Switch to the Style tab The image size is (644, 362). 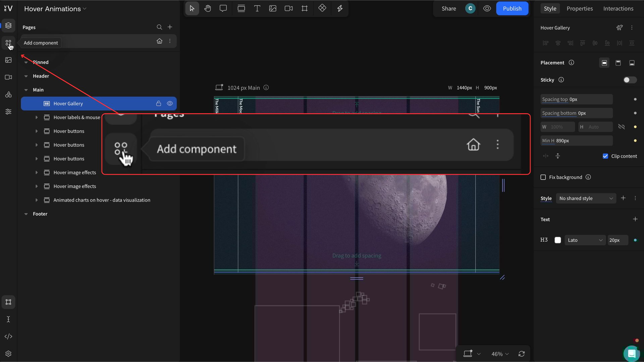[x=550, y=8]
